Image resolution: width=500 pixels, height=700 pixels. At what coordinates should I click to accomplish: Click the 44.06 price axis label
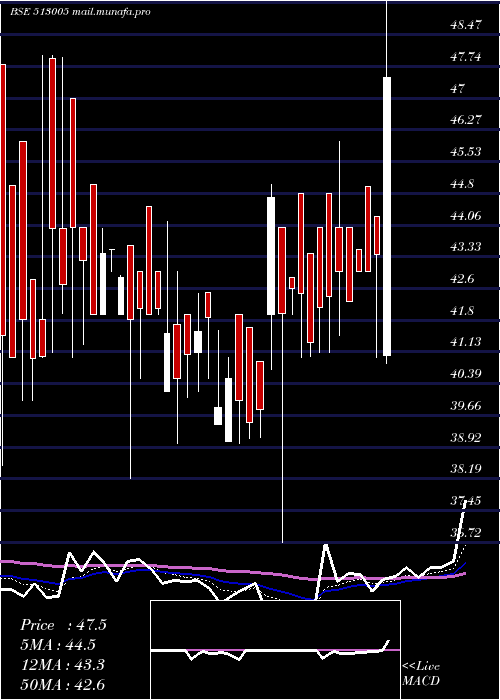click(466, 216)
